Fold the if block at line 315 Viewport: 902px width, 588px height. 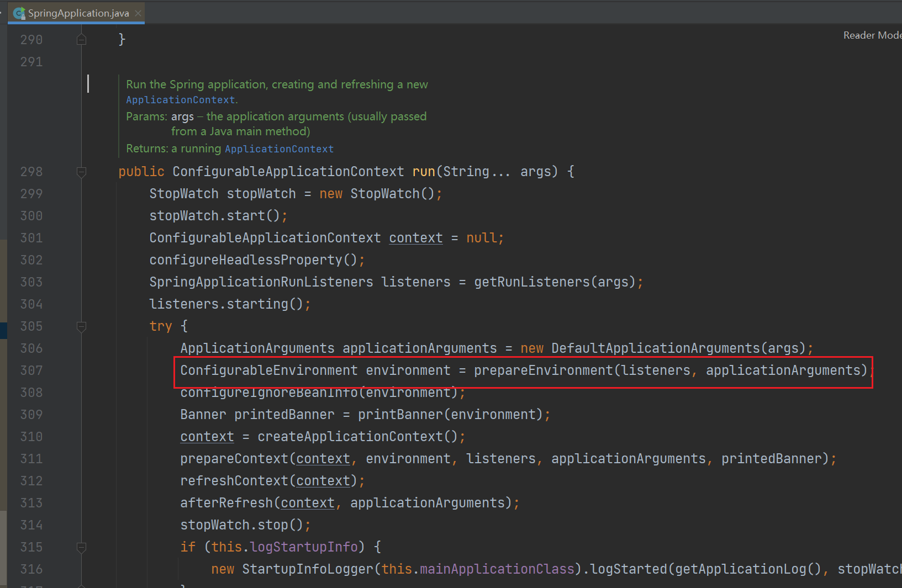81,548
